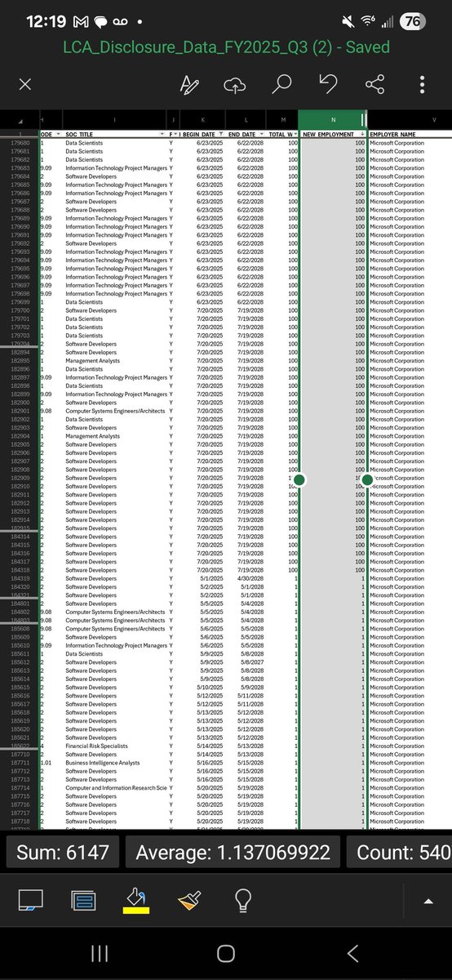
Task: Open the SOC TITLE filter dropdown
Action: click(x=163, y=134)
